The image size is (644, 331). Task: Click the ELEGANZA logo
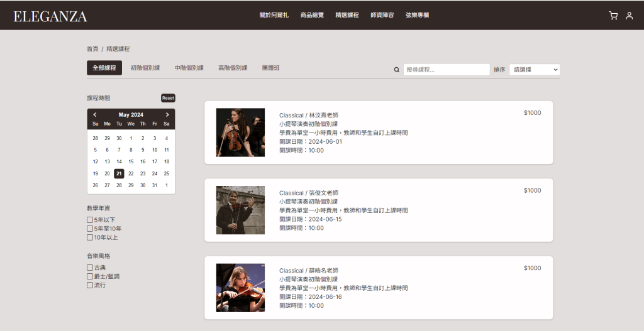pyautogui.click(x=50, y=16)
